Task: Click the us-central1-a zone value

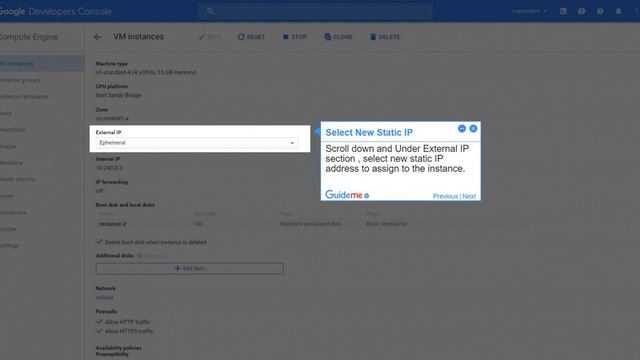Action: [x=112, y=118]
